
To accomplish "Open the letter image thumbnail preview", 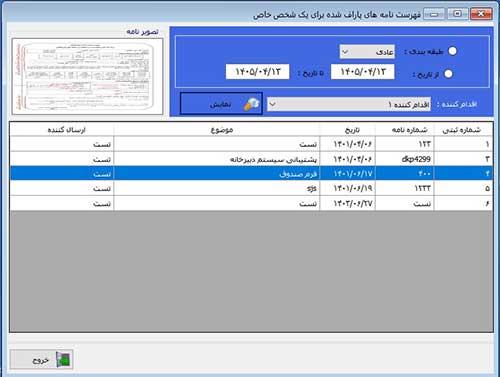I will coord(87,76).
